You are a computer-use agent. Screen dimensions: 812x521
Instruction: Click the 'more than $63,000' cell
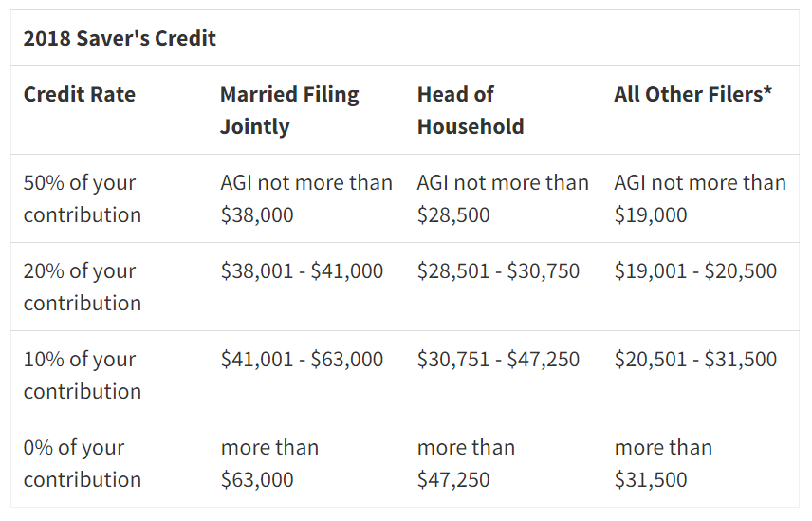[269, 463]
